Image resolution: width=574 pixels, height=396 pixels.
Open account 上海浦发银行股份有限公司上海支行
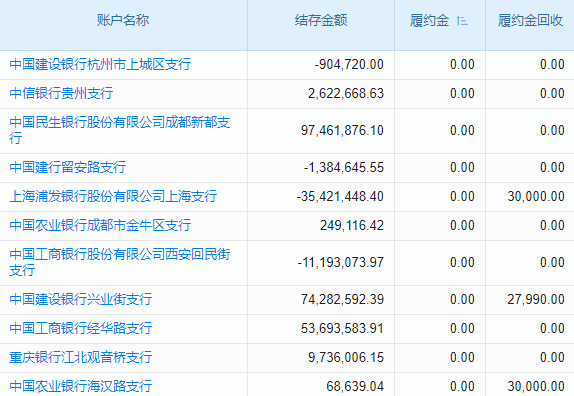(113, 196)
